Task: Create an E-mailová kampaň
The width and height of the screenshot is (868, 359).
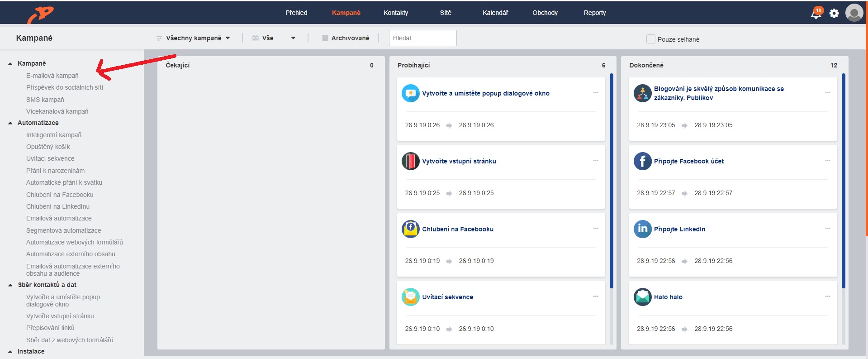Action: click(52, 76)
